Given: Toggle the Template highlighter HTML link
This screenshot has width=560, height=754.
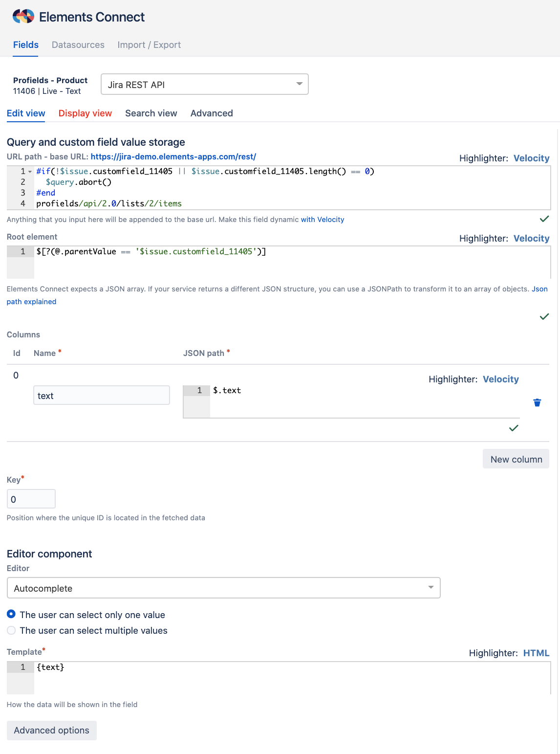Looking at the screenshot, I should coord(536,653).
